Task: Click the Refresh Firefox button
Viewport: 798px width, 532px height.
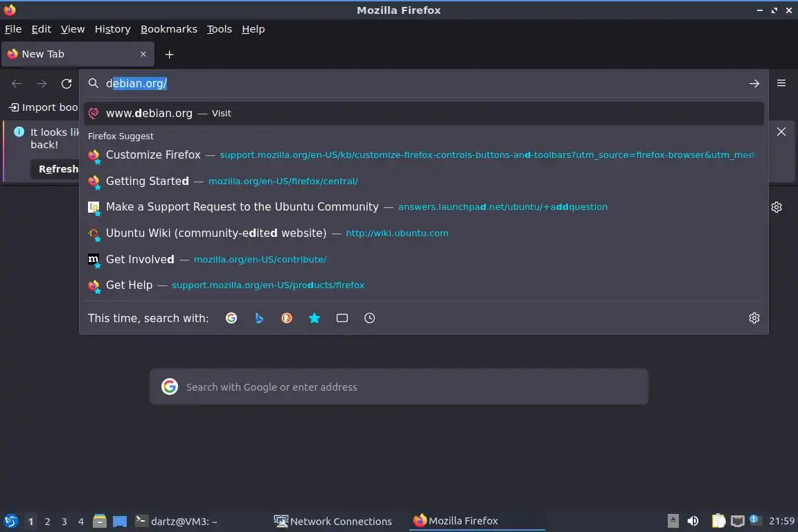Action: click(x=55, y=169)
